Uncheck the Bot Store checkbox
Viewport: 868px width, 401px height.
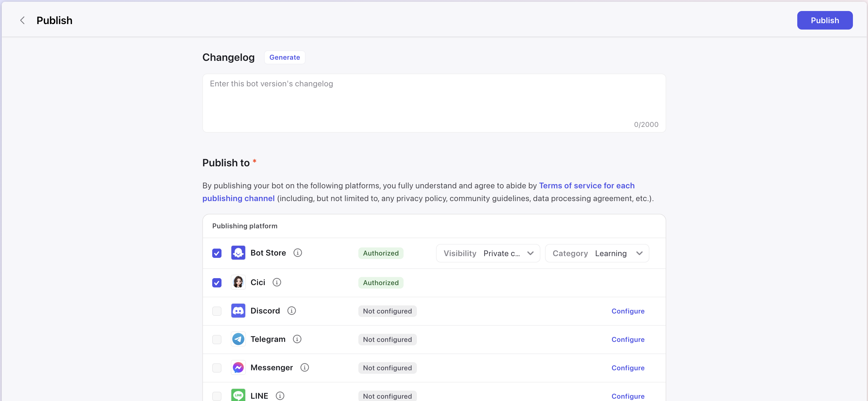[217, 253]
